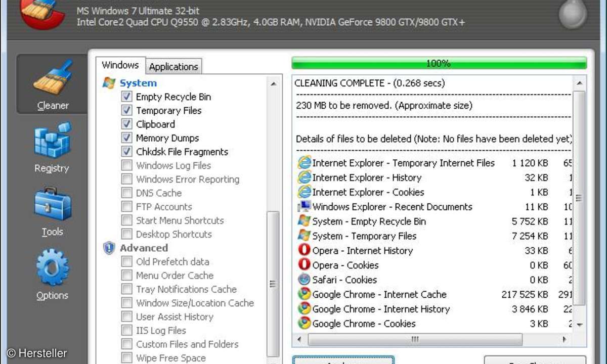Screen dimensions: 607x364
Task: Click the Piriform pear logo in the header
Action: point(573,14)
